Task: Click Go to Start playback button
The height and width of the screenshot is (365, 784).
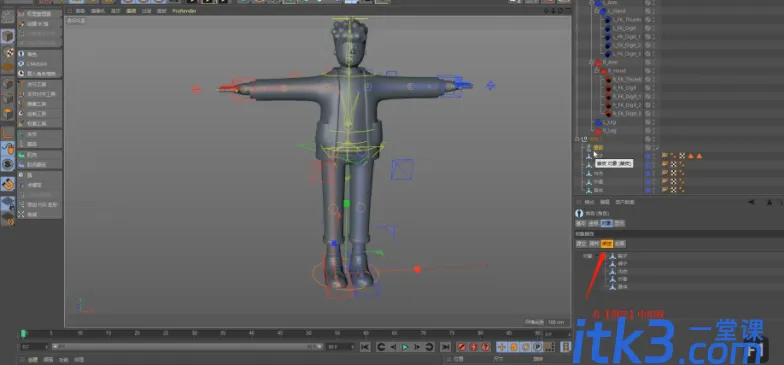Action: point(365,346)
